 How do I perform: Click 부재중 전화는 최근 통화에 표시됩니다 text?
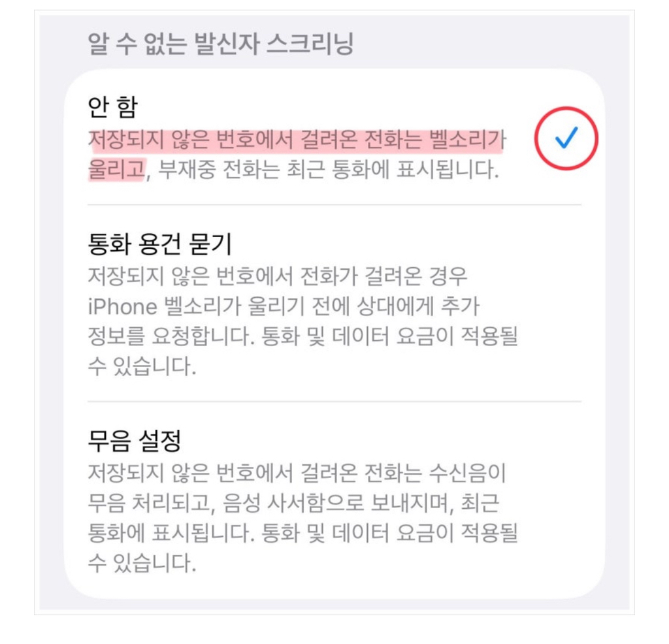point(328,169)
